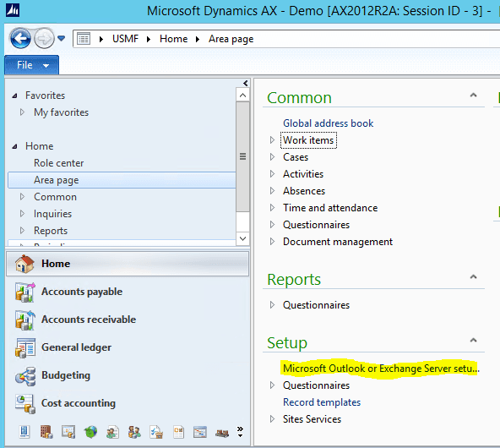Click the brown building module icon
The width and height of the screenshot is (500, 448).
pyautogui.click(x=46, y=432)
